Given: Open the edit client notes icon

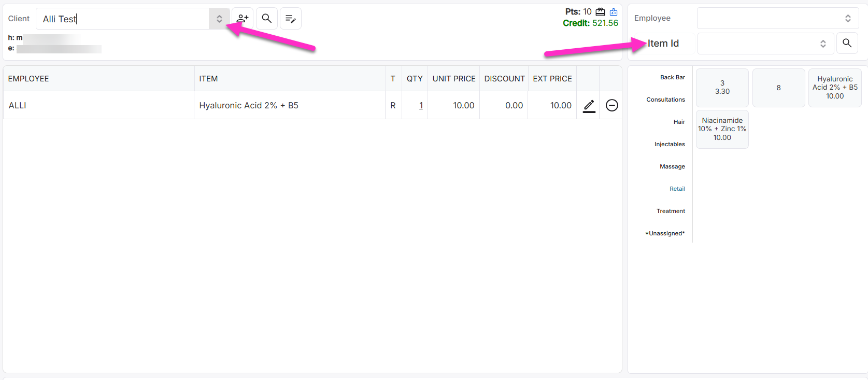Looking at the screenshot, I should (x=291, y=19).
